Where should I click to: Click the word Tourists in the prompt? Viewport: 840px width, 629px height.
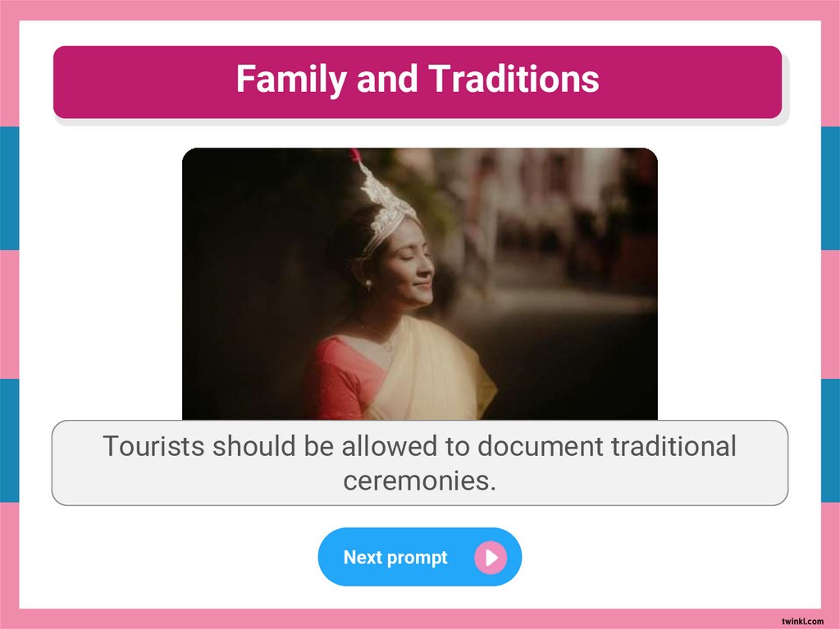point(153,446)
